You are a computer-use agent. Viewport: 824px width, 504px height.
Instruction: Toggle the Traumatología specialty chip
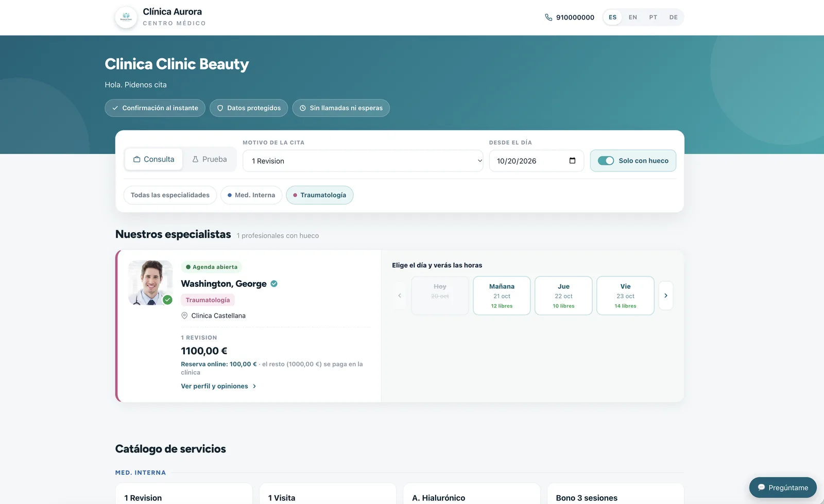point(320,195)
